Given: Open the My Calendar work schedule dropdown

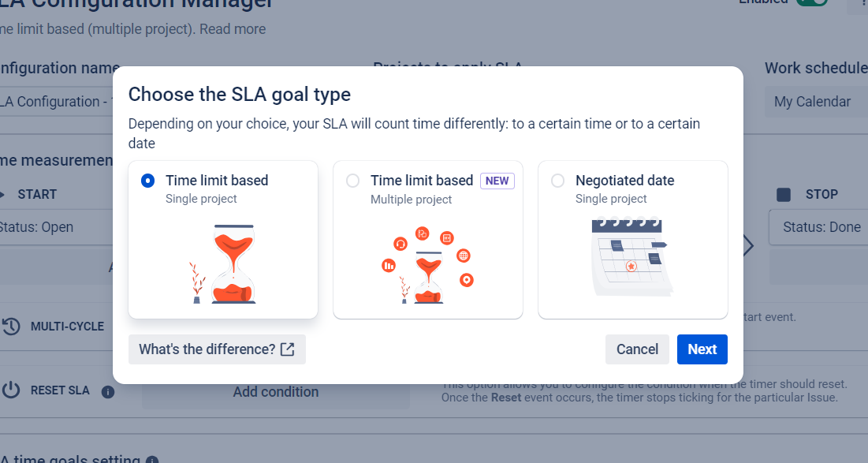Looking at the screenshot, I should point(815,102).
